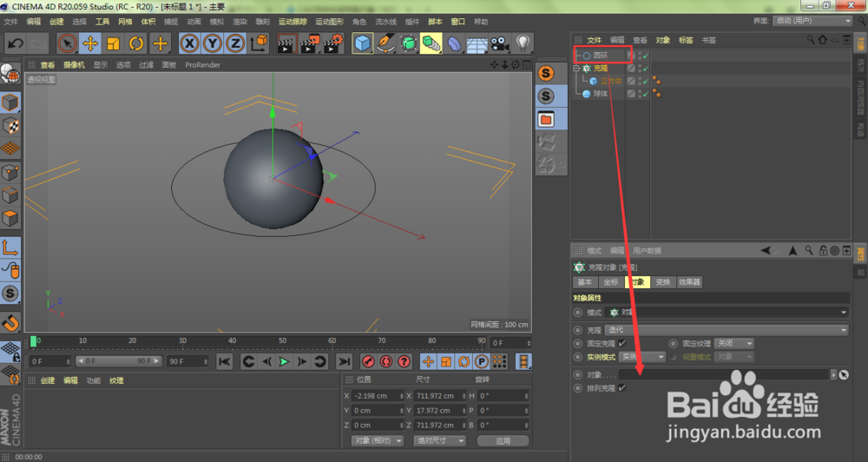The width and height of the screenshot is (868, 462).
Task: Toggle visibility dots for 圆环 object
Action: tap(640, 56)
